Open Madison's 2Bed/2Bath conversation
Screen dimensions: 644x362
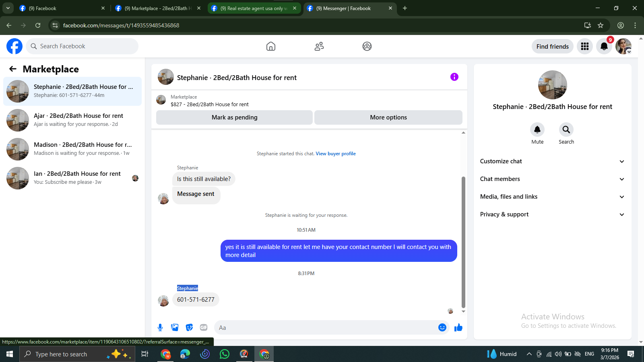pyautogui.click(x=72, y=149)
